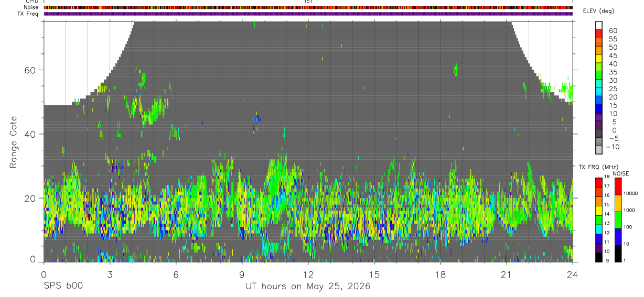The height and width of the screenshot is (297, 644).
Task: Click the x-axis tick label '3'
Action: (x=110, y=274)
